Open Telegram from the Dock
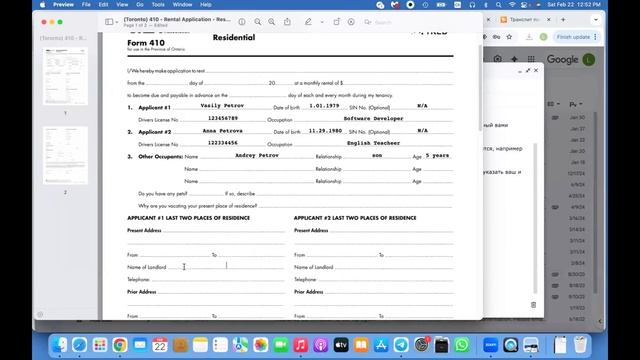This screenshot has width=640, height=360. (401, 345)
